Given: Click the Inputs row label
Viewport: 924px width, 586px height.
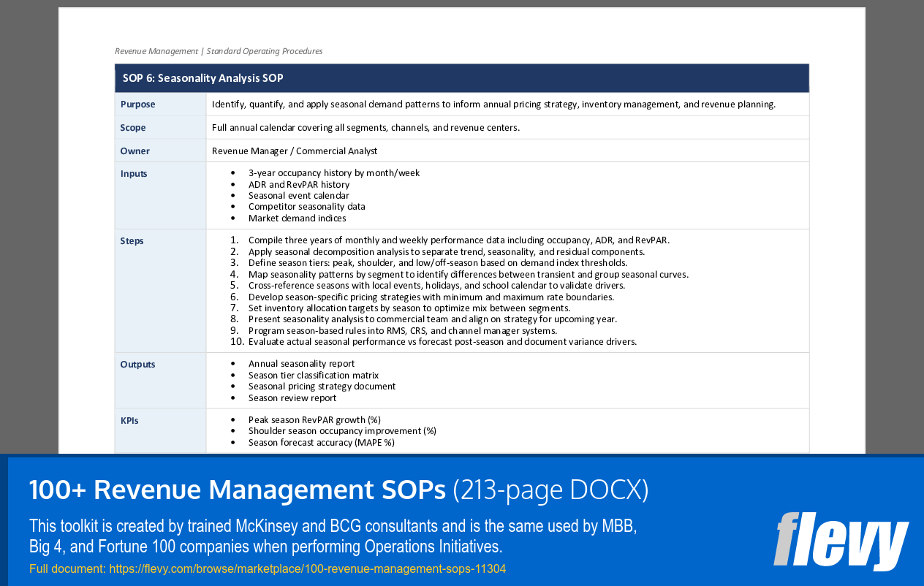Looking at the screenshot, I should coord(132,173).
